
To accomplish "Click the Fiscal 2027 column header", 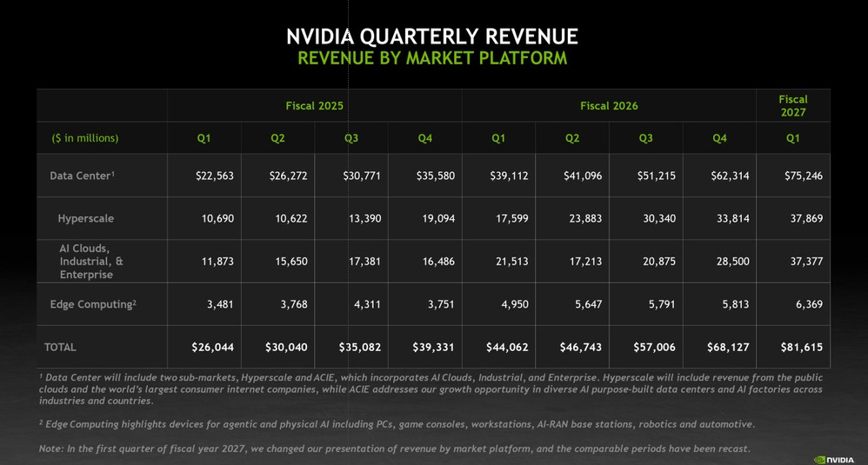I will tap(793, 106).
